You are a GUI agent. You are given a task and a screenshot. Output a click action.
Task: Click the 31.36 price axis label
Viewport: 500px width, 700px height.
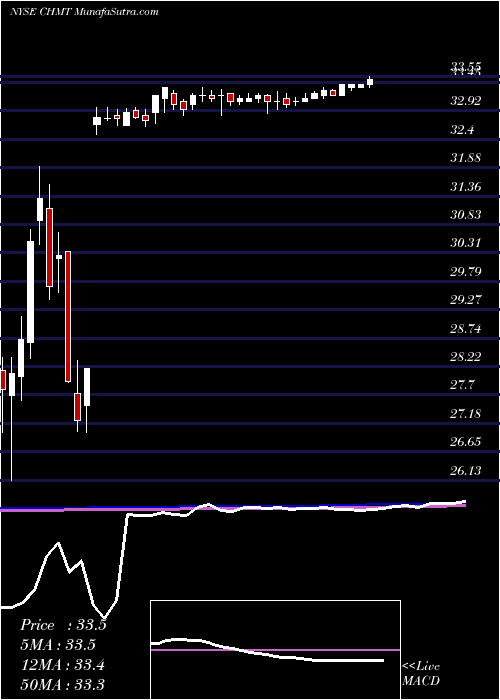(465, 186)
